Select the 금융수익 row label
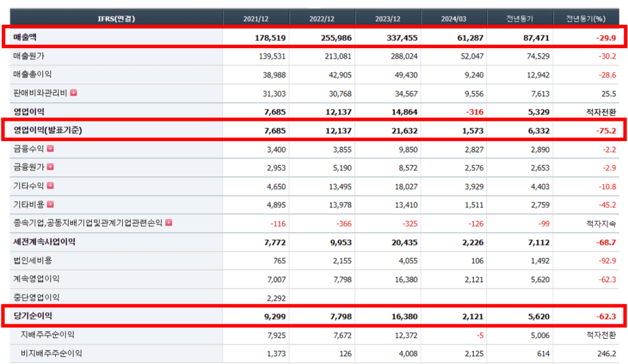Viewport: 628px width, 364px height. click(x=29, y=149)
